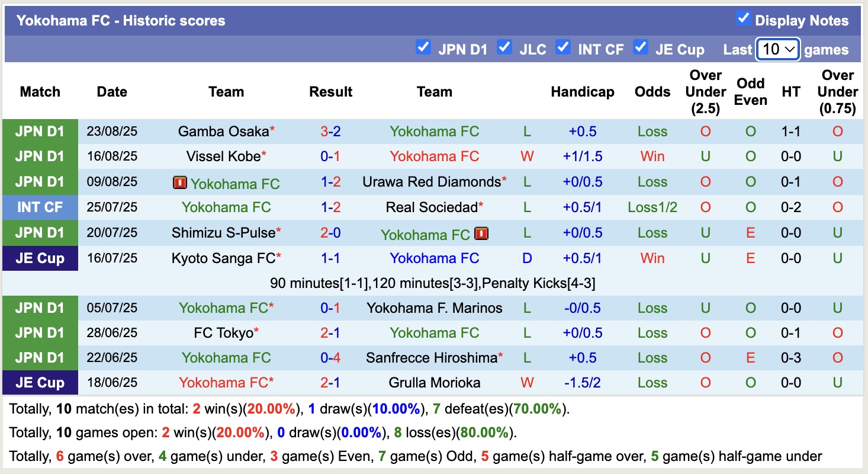Image resolution: width=868 pixels, height=474 pixels.
Task: Click the JE Cup badge for the Kyoto Sanga match
Action: pyautogui.click(x=40, y=258)
